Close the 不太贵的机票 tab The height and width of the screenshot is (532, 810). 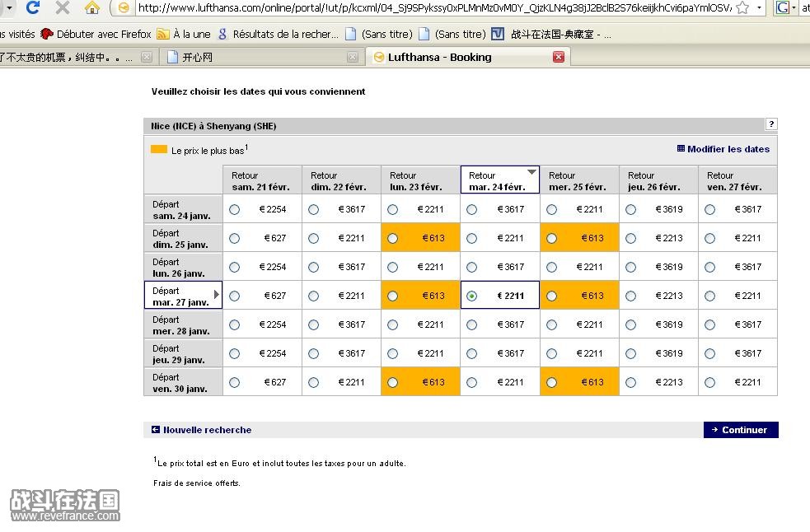[147, 57]
